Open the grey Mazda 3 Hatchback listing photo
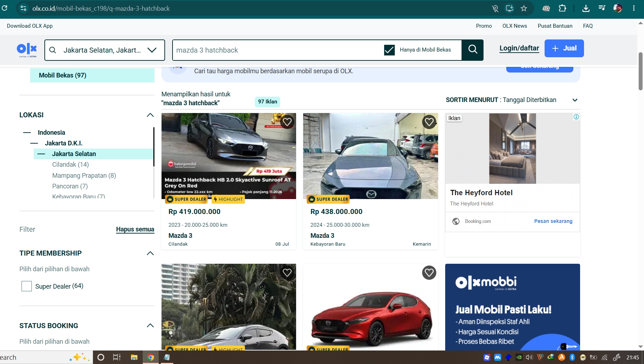Screen dimensions: 644x364 (x=229, y=156)
